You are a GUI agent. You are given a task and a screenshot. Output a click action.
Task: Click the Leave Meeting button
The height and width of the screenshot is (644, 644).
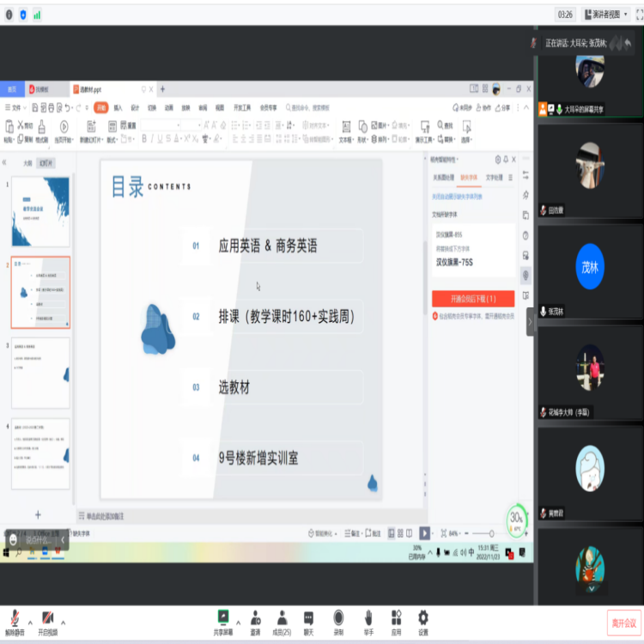623,623
